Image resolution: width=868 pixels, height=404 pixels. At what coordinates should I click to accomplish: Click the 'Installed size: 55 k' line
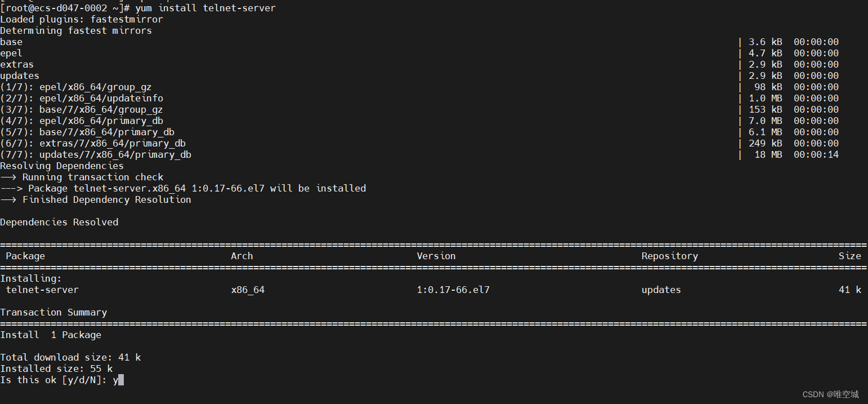click(56, 369)
